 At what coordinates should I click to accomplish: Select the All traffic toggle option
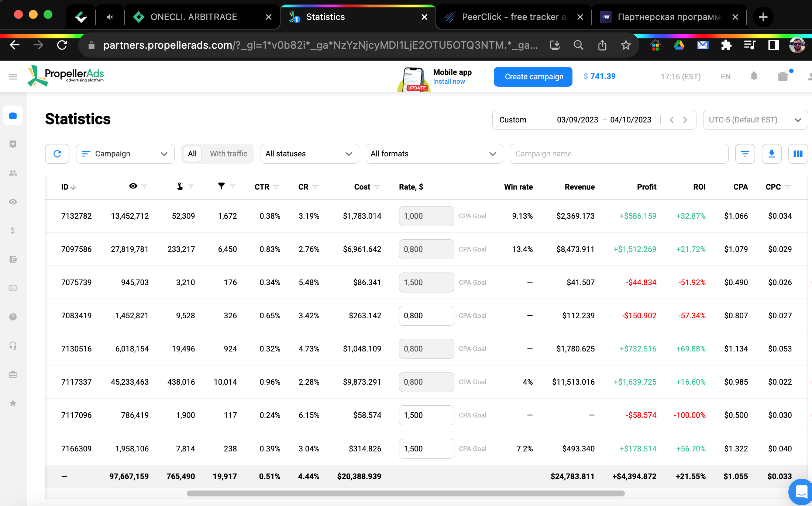[x=192, y=154]
